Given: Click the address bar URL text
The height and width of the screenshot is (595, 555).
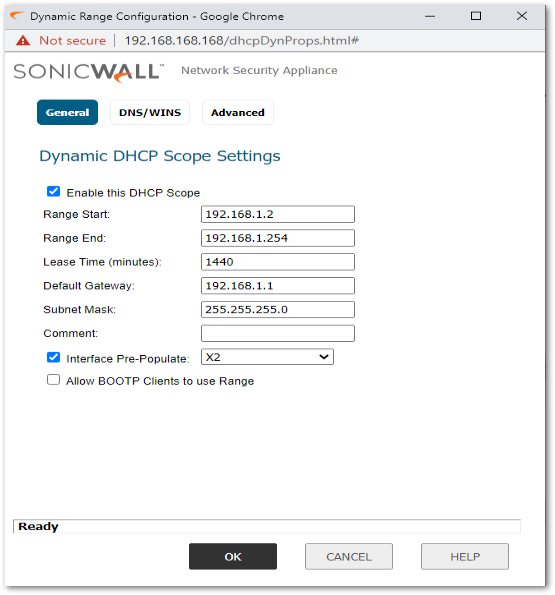Looking at the screenshot, I should click(x=242, y=41).
